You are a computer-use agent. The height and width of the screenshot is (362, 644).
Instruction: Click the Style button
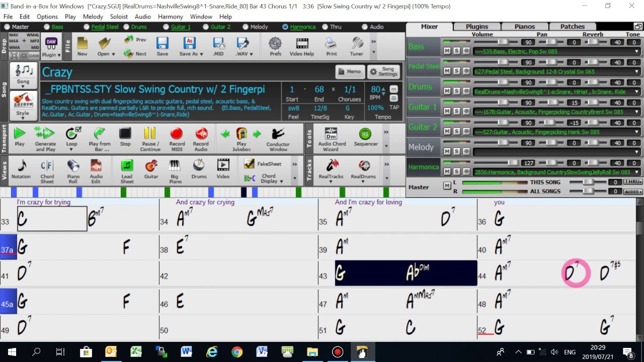pos(23,105)
